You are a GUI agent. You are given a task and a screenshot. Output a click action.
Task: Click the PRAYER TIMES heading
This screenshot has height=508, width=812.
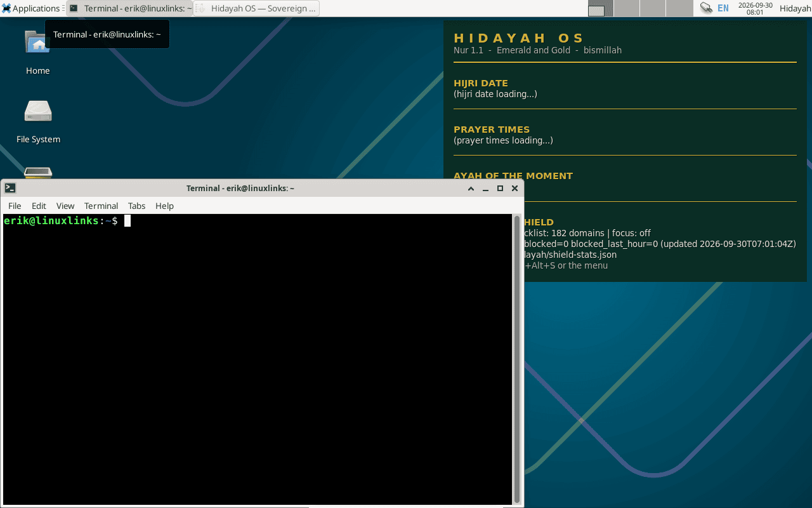pyautogui.click(x=492, y=130)
